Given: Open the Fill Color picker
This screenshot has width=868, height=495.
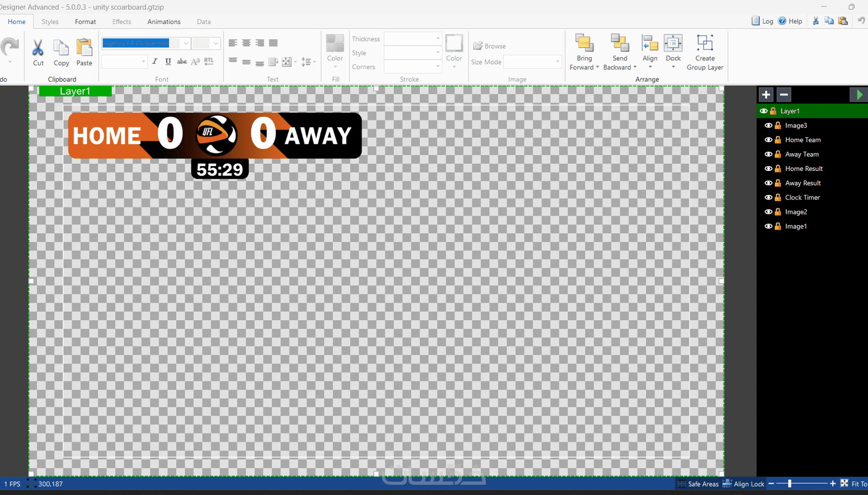Looking at the screenshot, I should 335,52.
